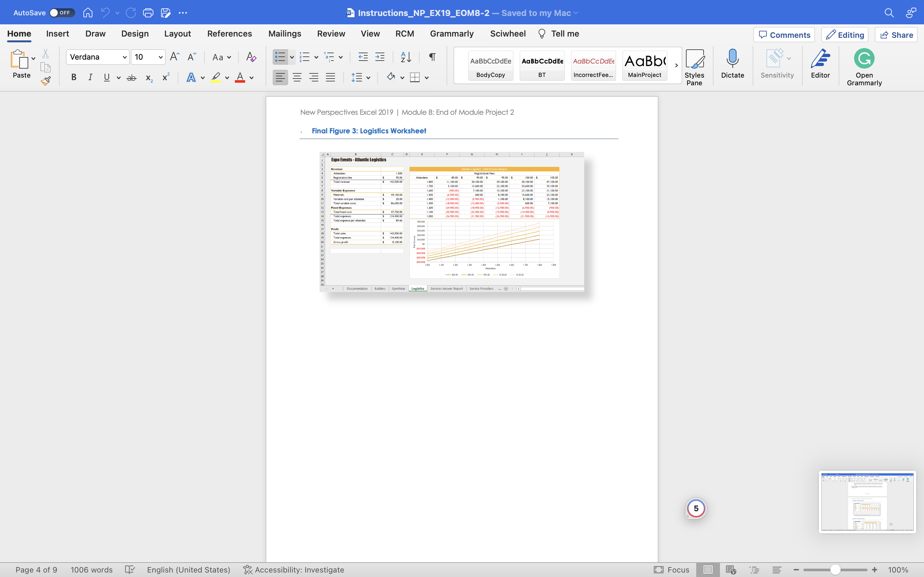Click the zoom slider handle
Screen dimensions: 924x577
(x=835, y=570)
